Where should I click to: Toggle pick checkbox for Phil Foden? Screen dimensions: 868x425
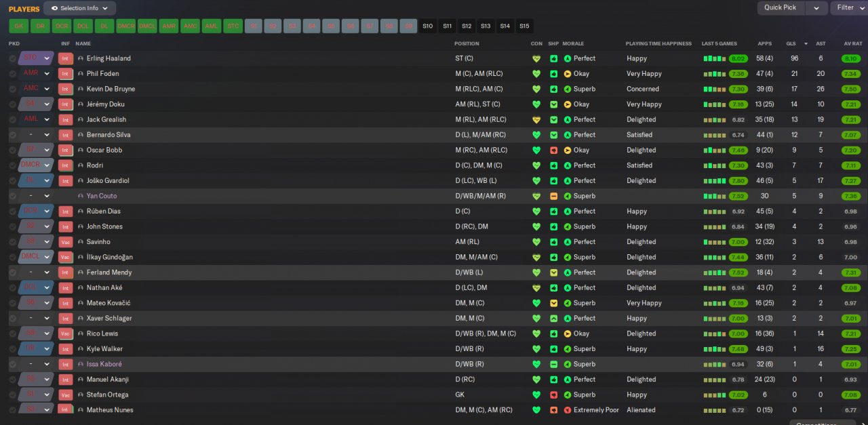13,74
